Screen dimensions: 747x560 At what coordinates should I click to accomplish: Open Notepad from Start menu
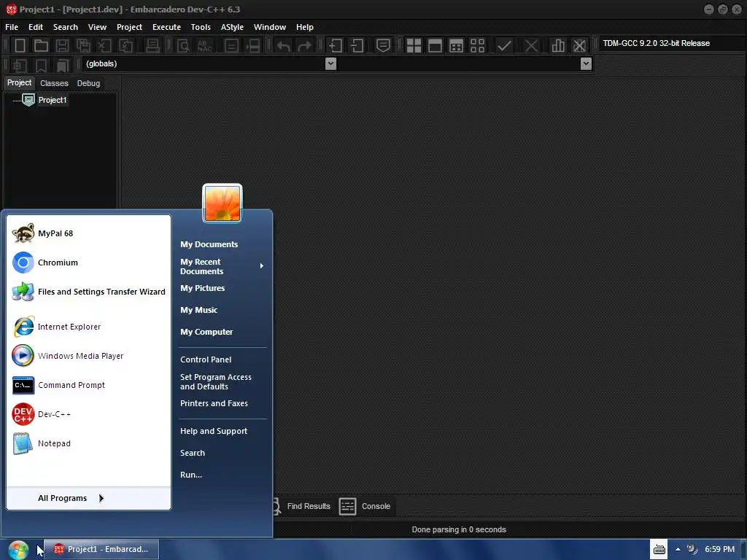pos(88,443)
